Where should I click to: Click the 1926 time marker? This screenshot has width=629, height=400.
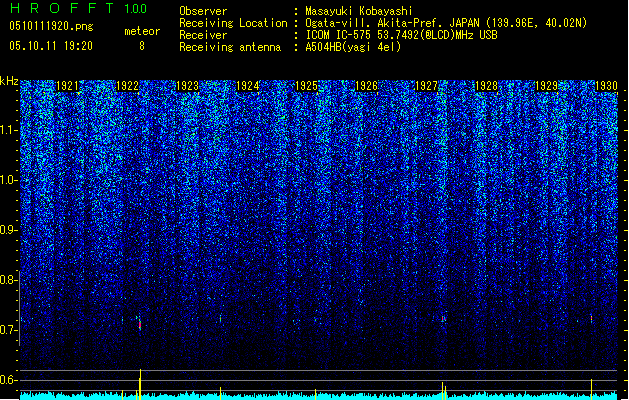367,86
